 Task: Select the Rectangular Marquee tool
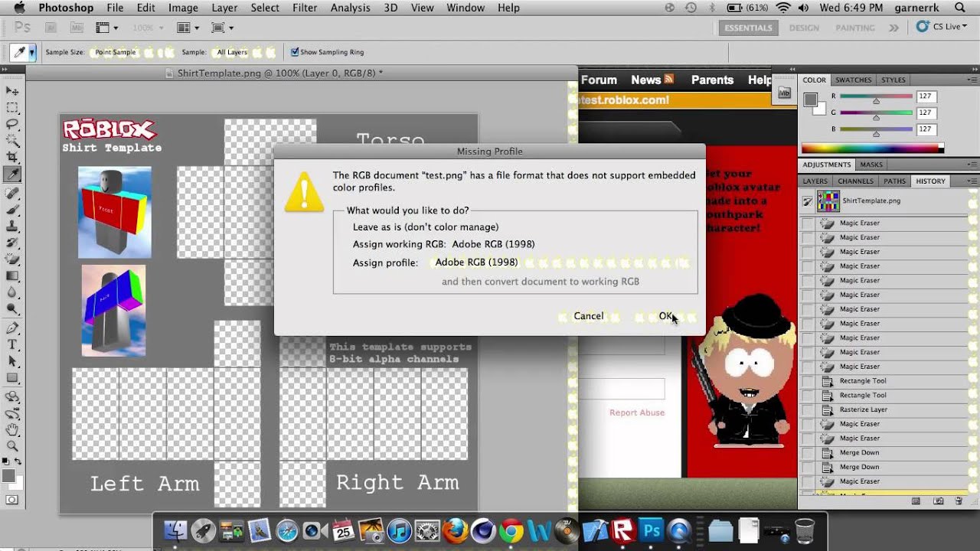point(12,108)
